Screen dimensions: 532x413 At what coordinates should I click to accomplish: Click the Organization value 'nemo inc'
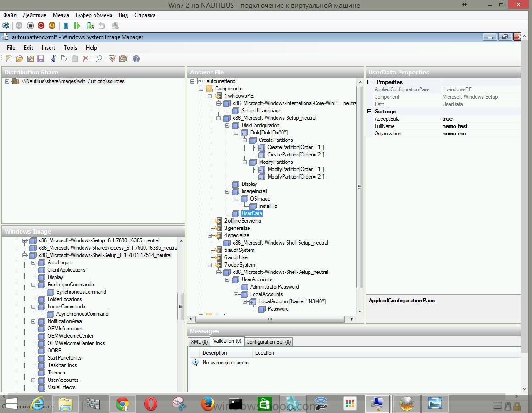(454, 134)
